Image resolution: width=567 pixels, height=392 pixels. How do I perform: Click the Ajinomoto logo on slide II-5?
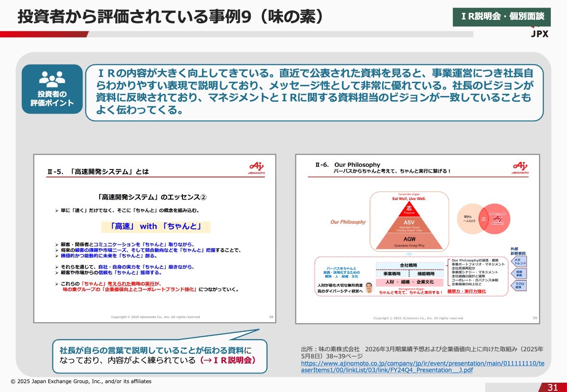[x=256, y=168]
